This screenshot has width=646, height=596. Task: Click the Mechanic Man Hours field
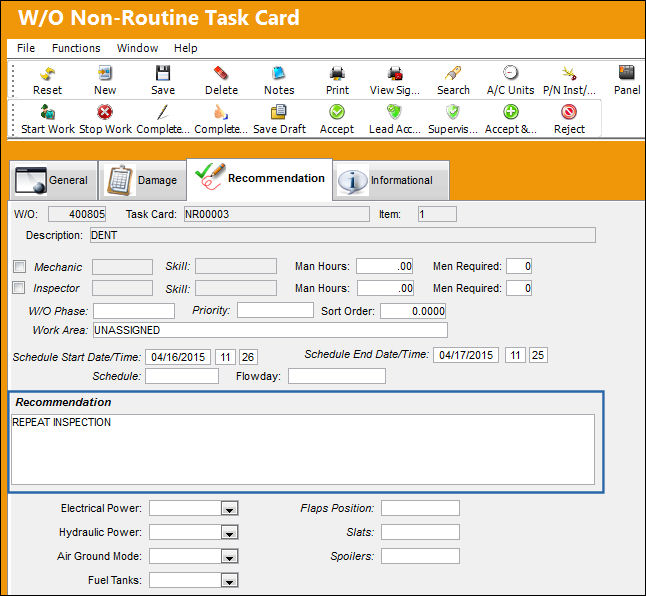[x=384, y=266]
